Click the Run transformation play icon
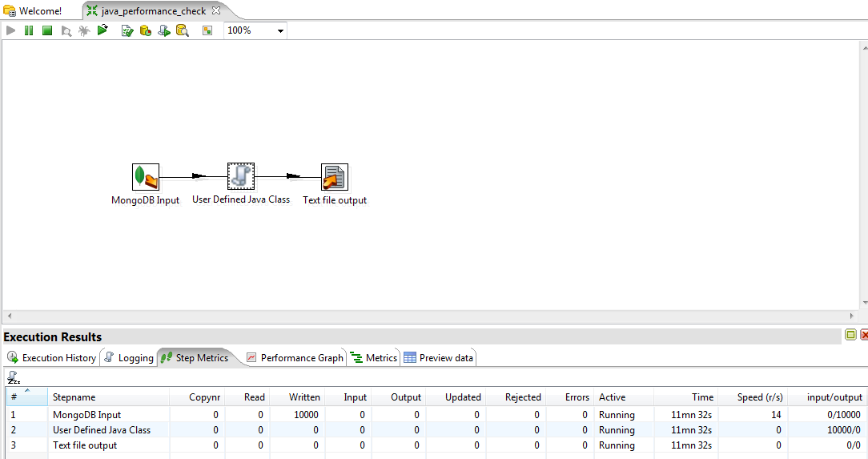The width and height of the screenshot is (868, 459). (x=10, y=30)
